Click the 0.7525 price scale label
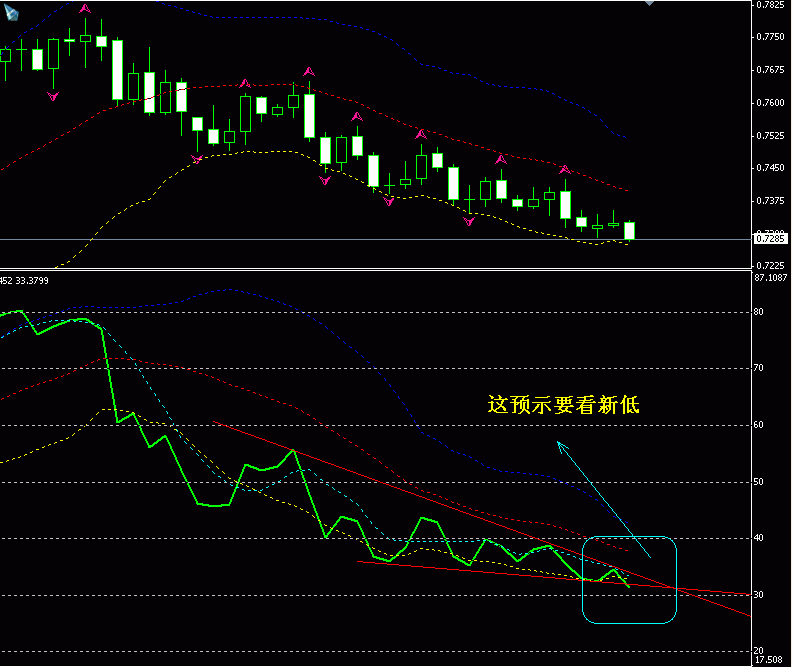 pos(770,136)
